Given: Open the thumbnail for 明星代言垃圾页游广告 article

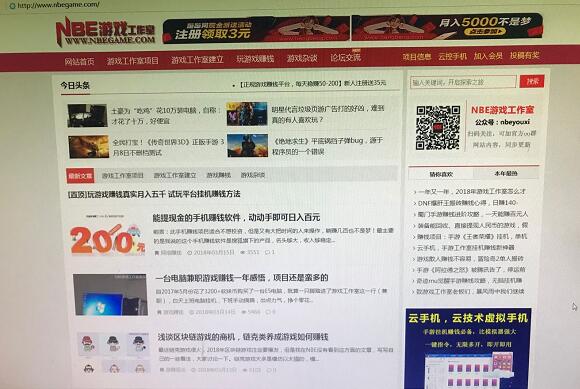Looking at the screenshot, I should tap(247, 114).
